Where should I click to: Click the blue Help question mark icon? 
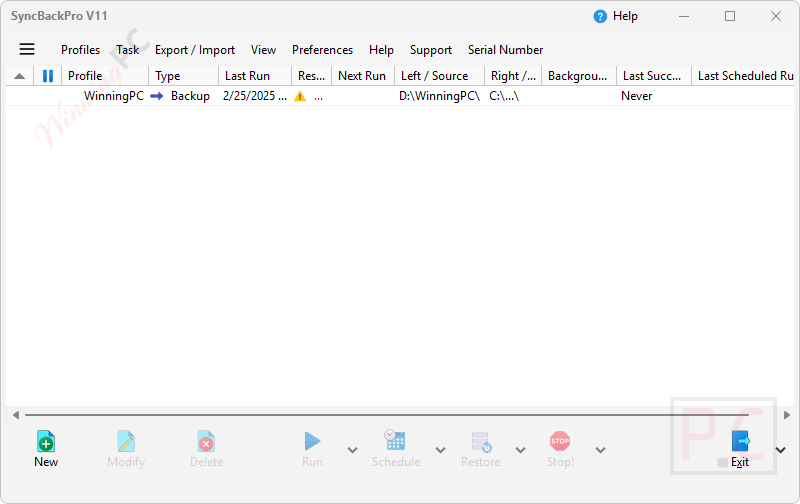point(600,16)
